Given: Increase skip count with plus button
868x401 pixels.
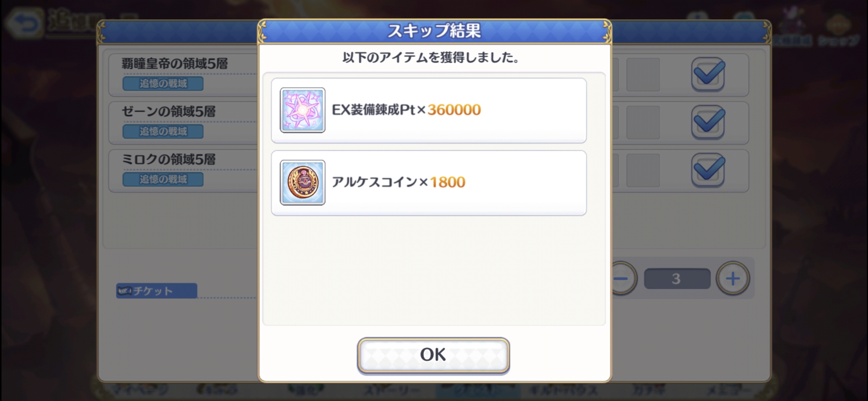Looking at the screenshot, I should (x=733, y=278).
